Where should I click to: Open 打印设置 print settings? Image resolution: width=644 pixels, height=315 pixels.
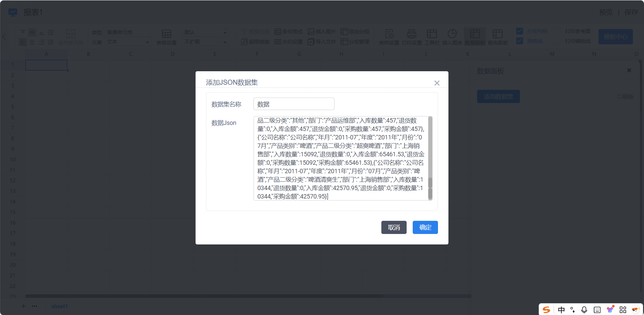tap(411, 37)
